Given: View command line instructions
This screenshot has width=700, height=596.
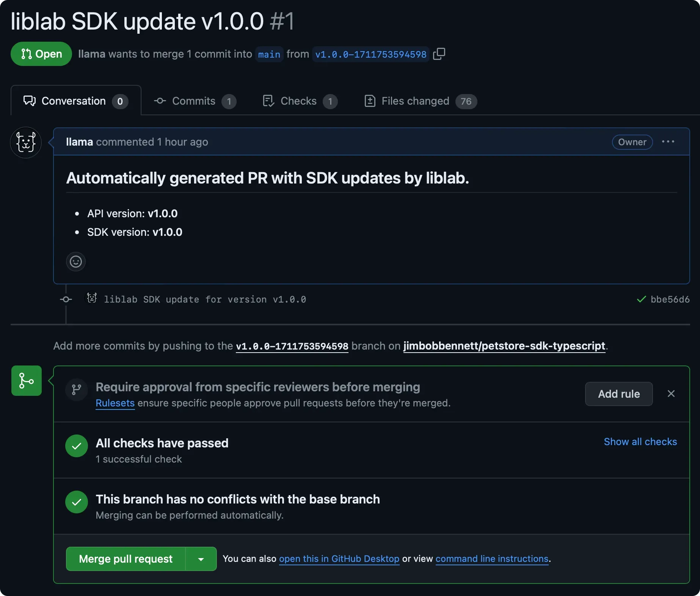Looking at the screenshot, I should 492,559.
